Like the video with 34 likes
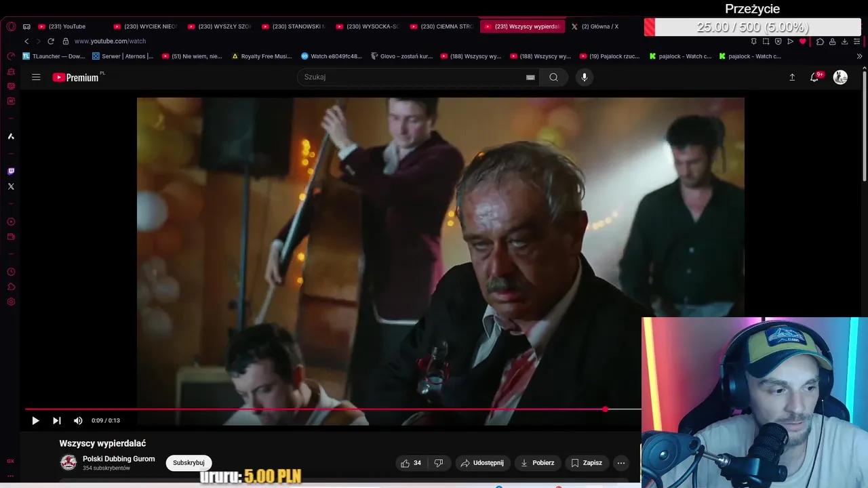The height and width of the screenshot is (488, 868). (x=412, y=463)
